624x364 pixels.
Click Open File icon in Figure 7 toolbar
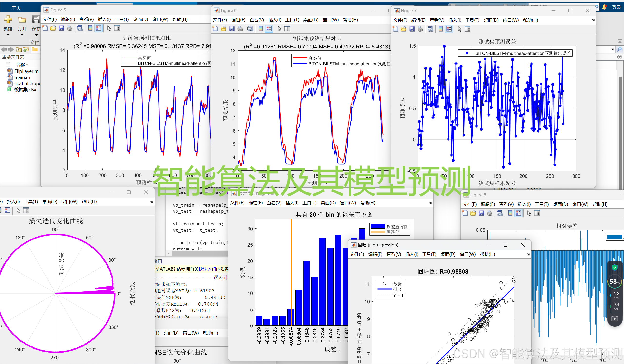(403, 29)
